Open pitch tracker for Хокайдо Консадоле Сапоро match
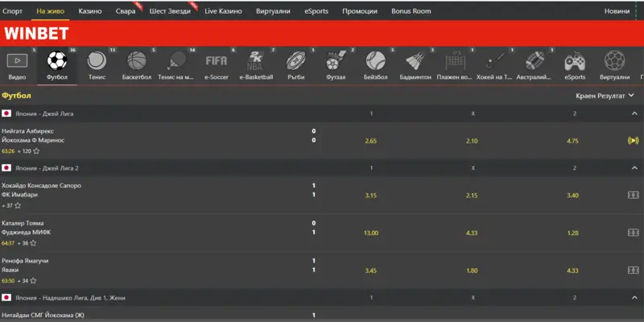644x322 pixels. point(634,195)
